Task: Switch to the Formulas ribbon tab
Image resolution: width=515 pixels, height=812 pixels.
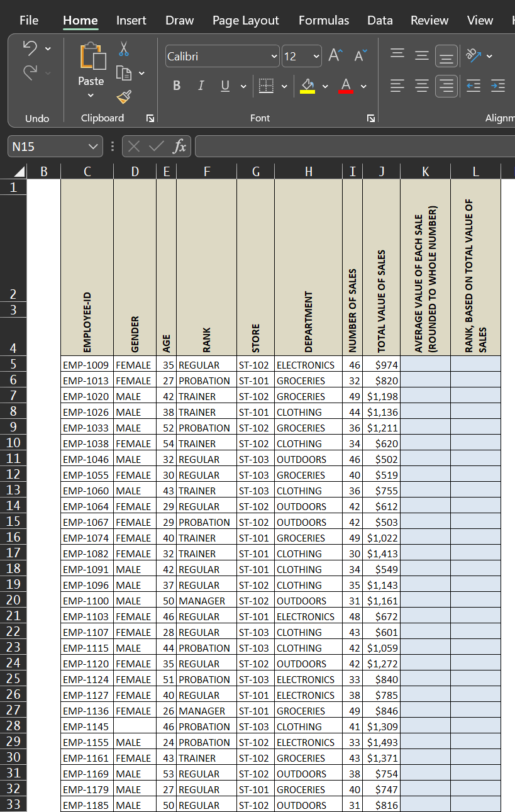Action: (x=323, y=20)
